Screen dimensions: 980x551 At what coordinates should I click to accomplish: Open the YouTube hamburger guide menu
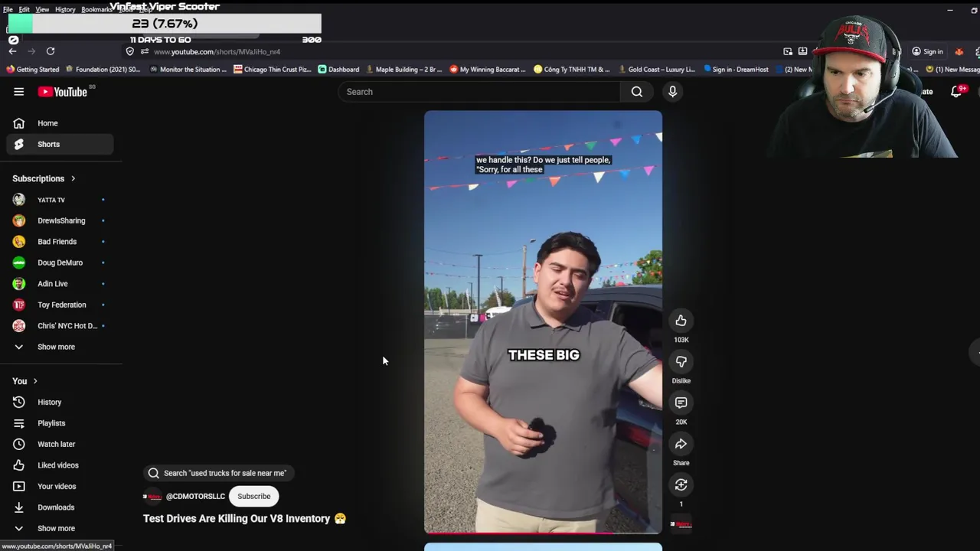tap(18, 92)
